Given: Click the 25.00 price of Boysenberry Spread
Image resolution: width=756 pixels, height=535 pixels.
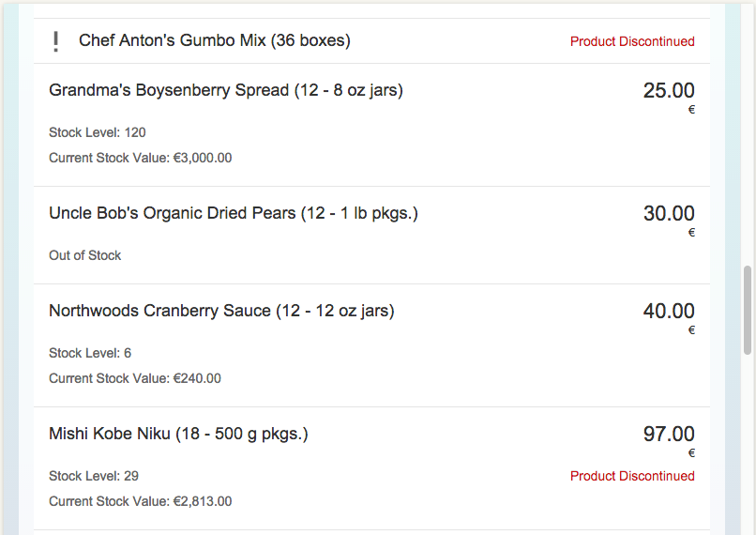Looking at the screenshot, I should point(669,91).
